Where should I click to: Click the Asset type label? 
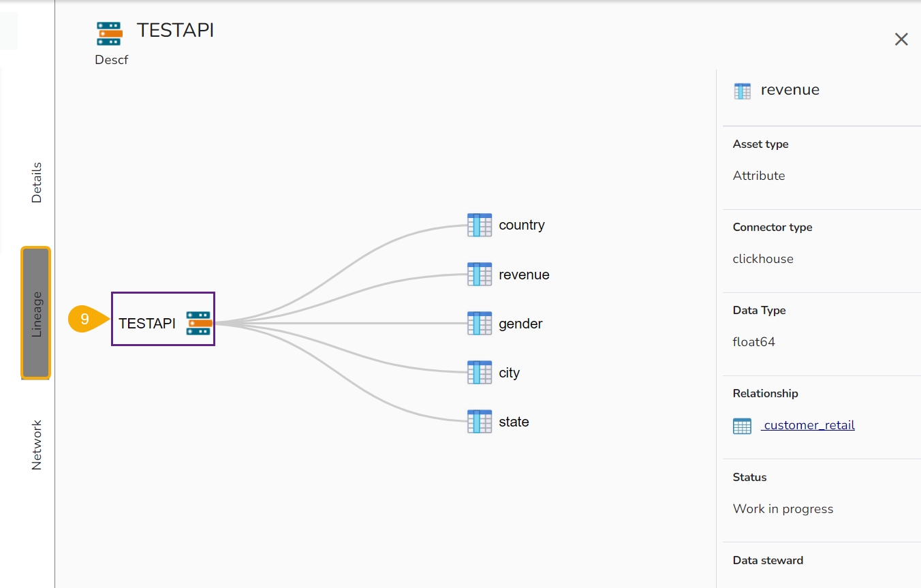[x=761, y=144]
